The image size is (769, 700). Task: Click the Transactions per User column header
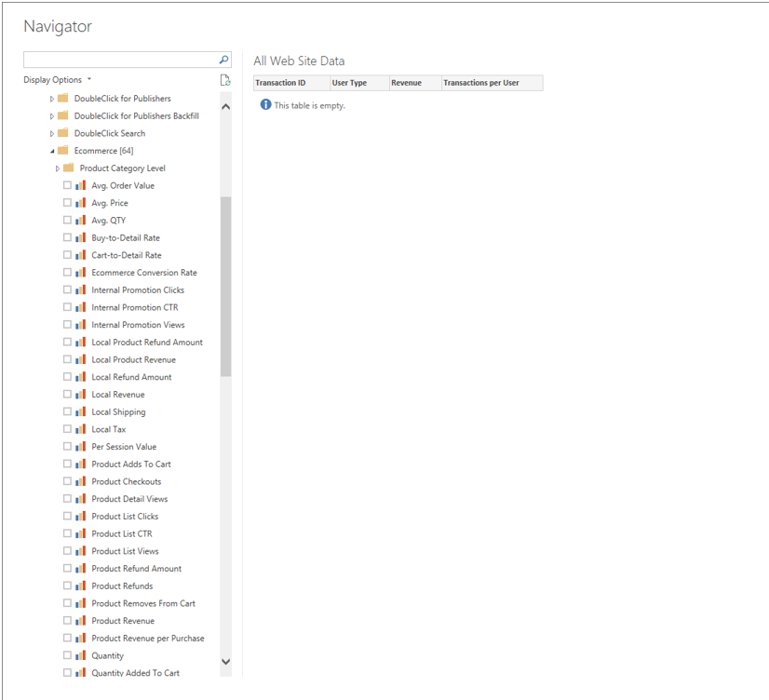[492, 83]
